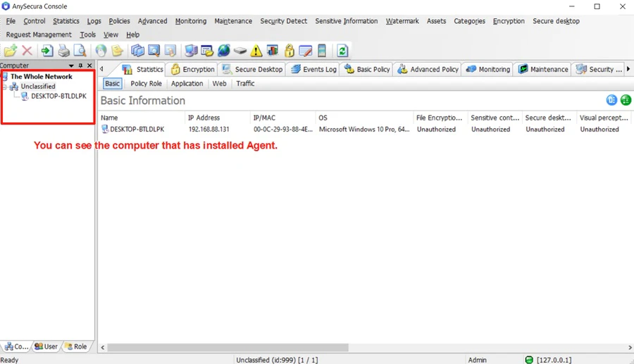Viewport: 634px width, 364px height.
Task: Click the computer monitors toolbar icon
Action: [191, 51]
